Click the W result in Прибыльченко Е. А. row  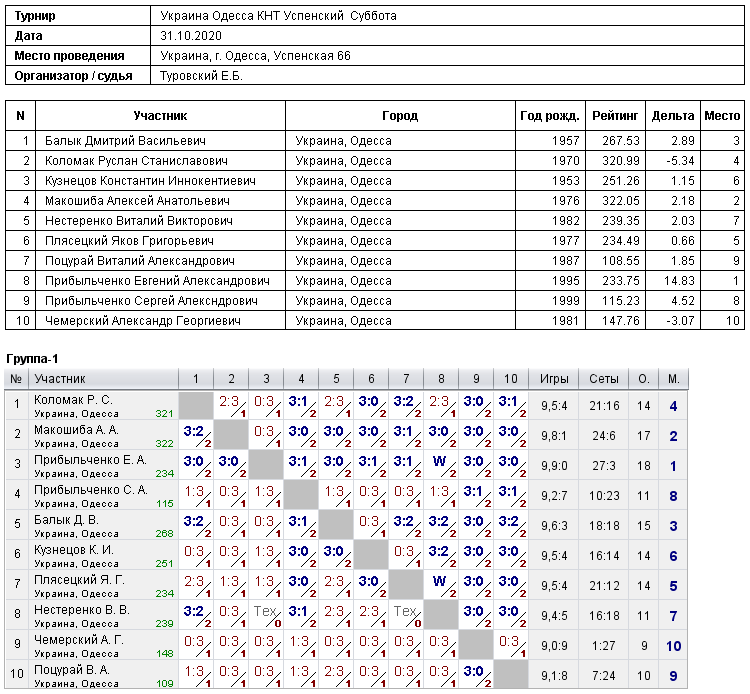pyautogui.click(x=439, y=461)
